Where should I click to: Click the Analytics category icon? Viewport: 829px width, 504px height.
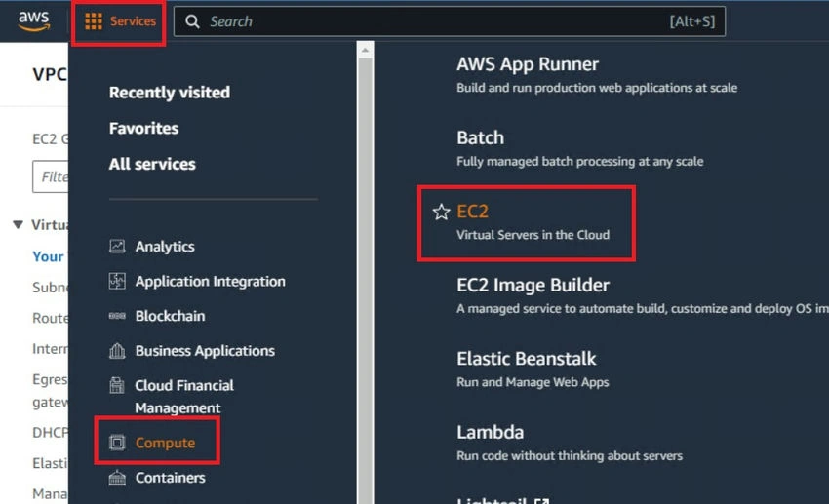pos(117,247)
